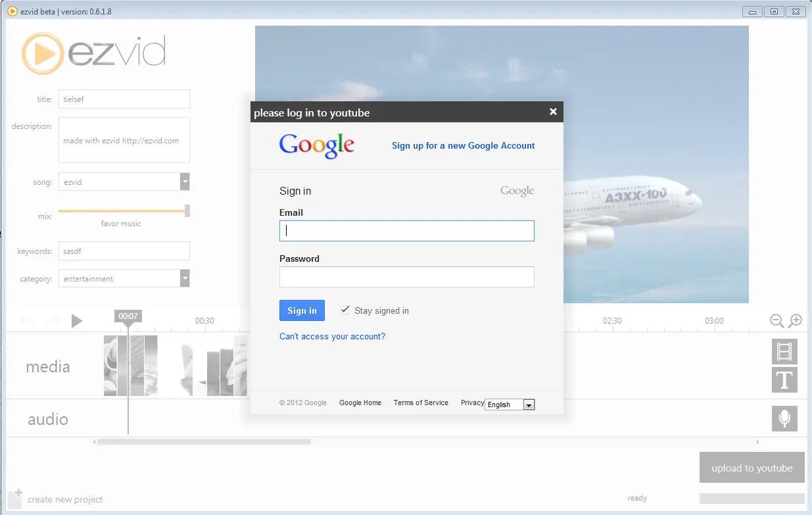Open the English language dropdown
812x515 pixels.
coord(529,405)
